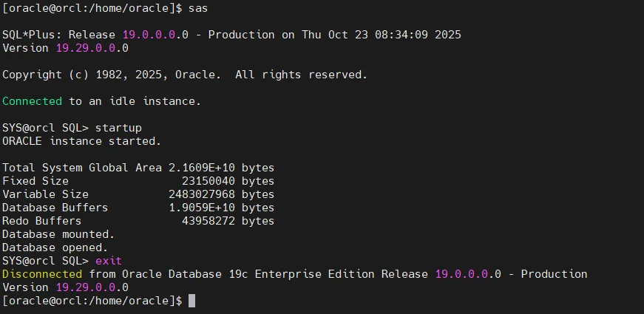Click the 'sas' command on the first line

click(x=198, y=8)
